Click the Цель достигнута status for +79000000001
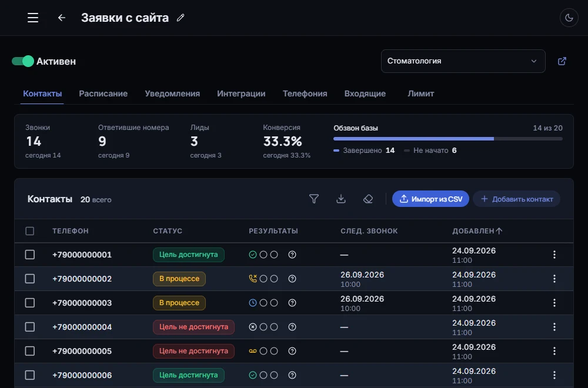Image resolution: width=588 pixels, height=388 pixels. click(189, 255)
